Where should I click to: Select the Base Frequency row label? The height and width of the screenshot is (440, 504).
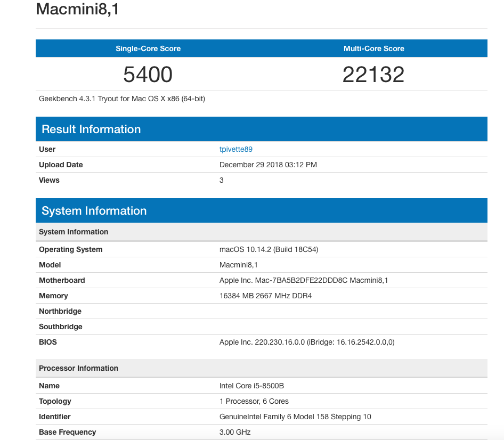coord(68,432)
